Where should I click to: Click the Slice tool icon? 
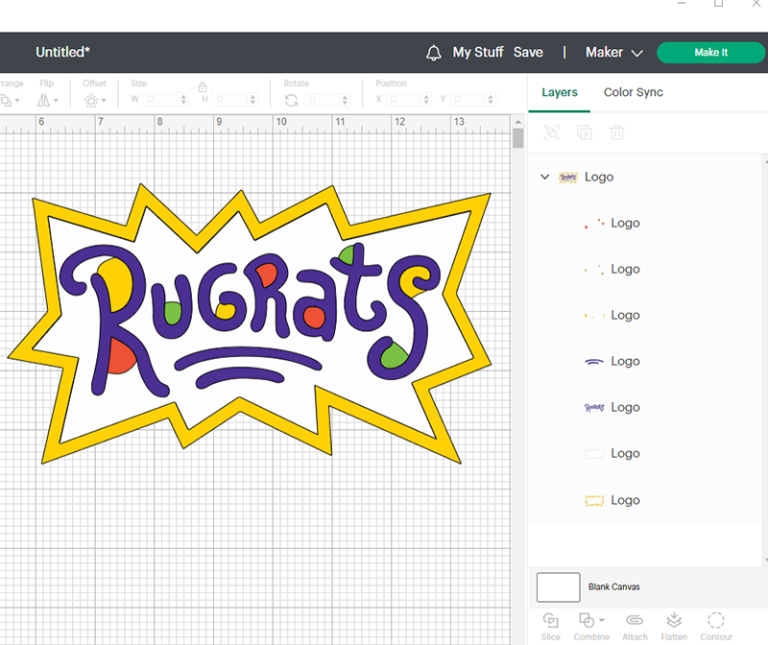(x=551, y=621)
